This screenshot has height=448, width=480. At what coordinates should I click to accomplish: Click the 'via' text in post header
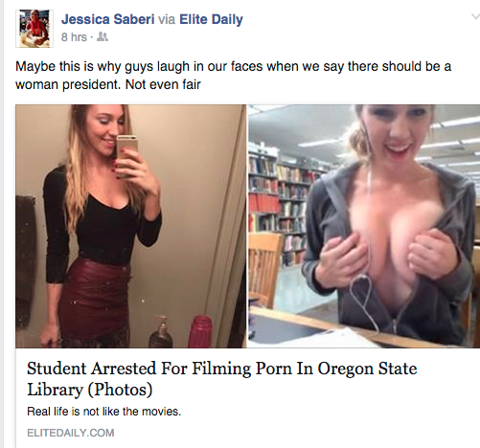[167, 20]
